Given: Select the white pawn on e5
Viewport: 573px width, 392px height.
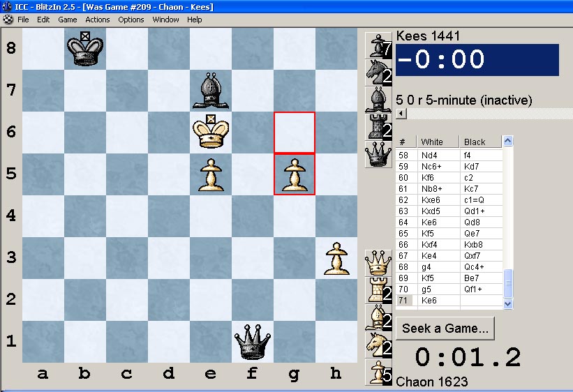Looking at the screenshot, I should point(211,175).
